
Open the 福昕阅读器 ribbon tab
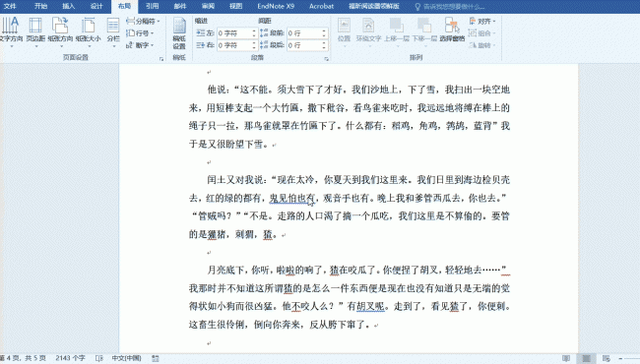point(374,6)
